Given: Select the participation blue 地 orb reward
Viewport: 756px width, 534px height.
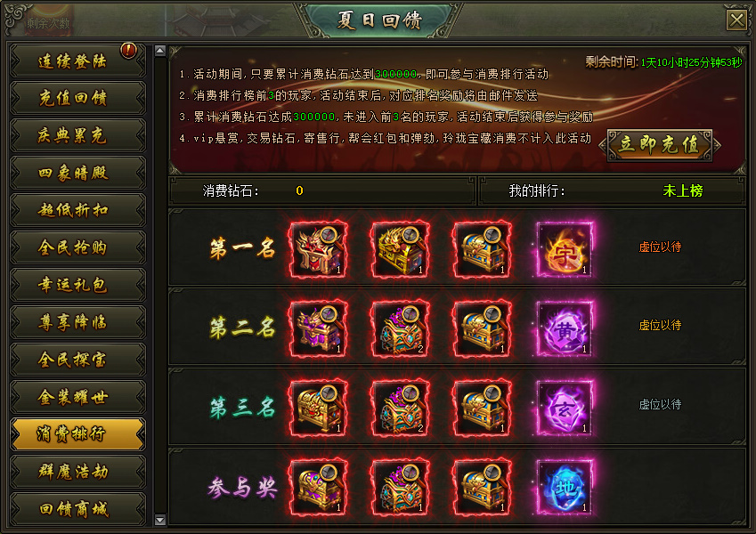Looking at the screenshot, I should point(565,487).
